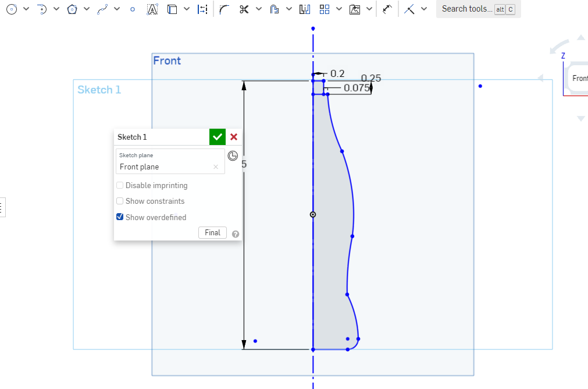Select the Circle tool
Viewport: 588px width, 389px height.
(x=10, y=9)
